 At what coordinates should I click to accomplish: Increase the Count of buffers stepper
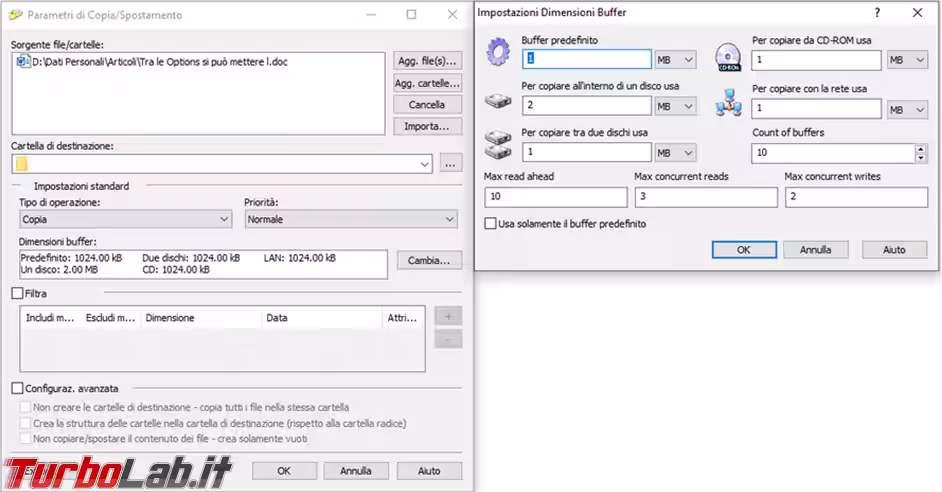[x=920, y=149]
